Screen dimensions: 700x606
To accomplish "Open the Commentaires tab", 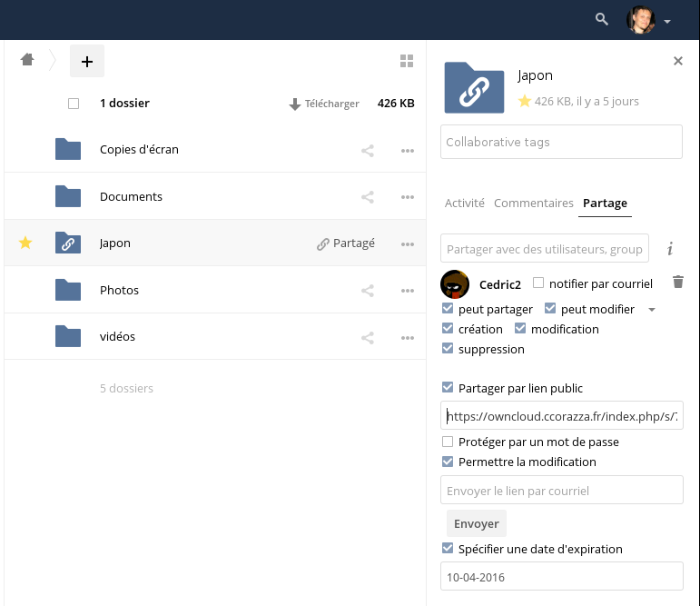I will (x=534, y=204).
